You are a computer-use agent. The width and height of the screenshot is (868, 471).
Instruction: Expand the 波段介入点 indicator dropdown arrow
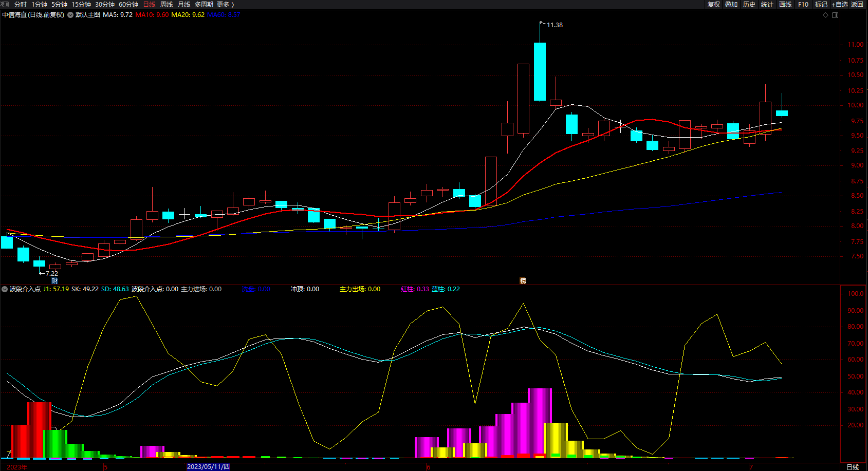point(5,289)
